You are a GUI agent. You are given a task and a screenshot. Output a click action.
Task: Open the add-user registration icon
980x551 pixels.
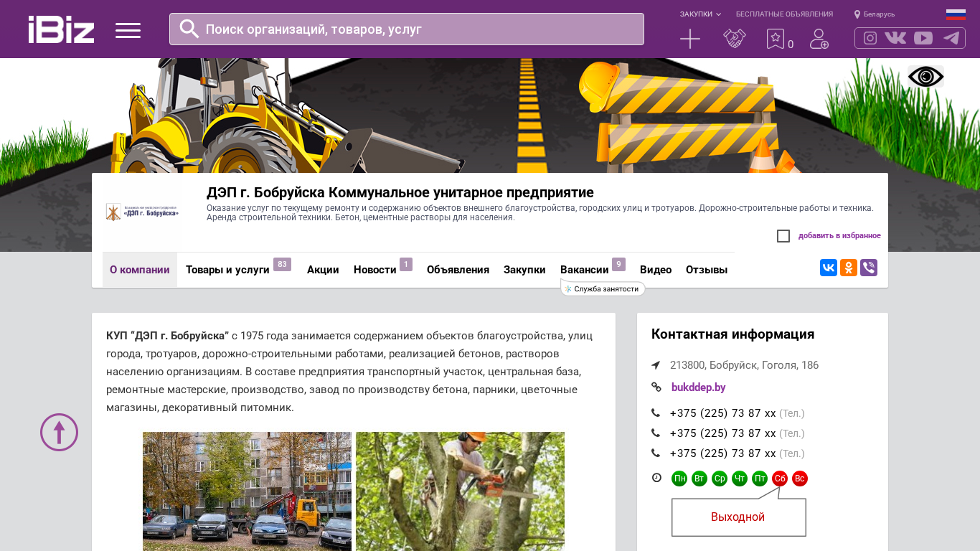pyautogui.click(x=819, y=39)
